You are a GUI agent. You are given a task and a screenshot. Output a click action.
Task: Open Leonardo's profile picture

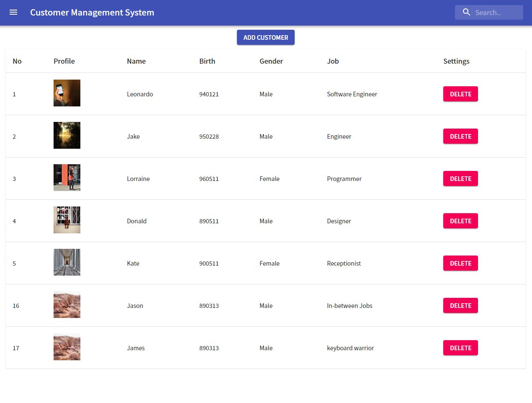[67, 93]
